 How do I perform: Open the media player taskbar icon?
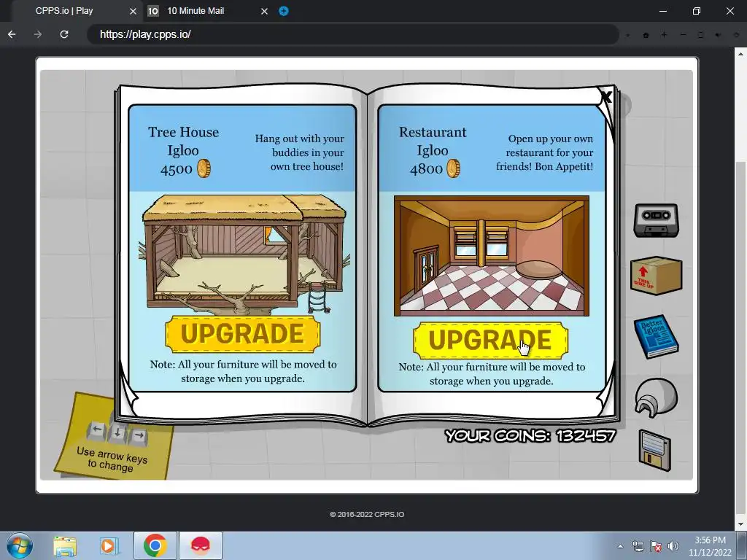(x=109, y=545)
